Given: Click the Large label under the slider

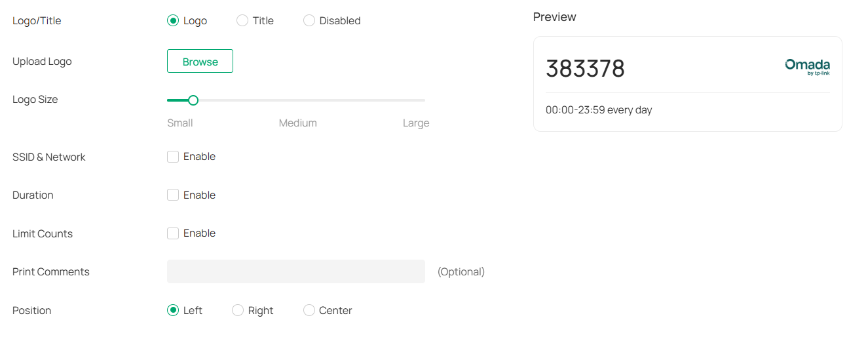Looking at the screenshot, I should (416, 123).
